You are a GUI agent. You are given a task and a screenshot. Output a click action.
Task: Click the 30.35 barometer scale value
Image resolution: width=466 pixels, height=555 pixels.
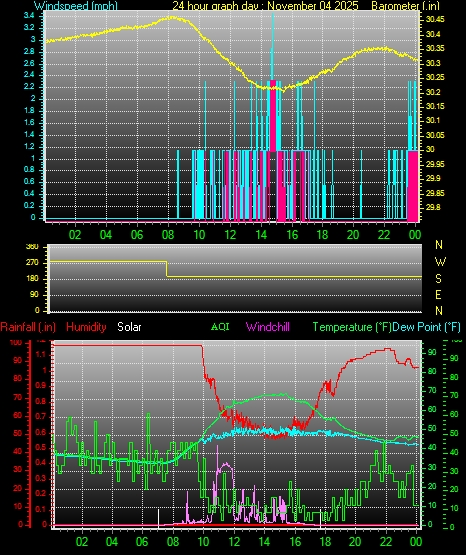435,48
